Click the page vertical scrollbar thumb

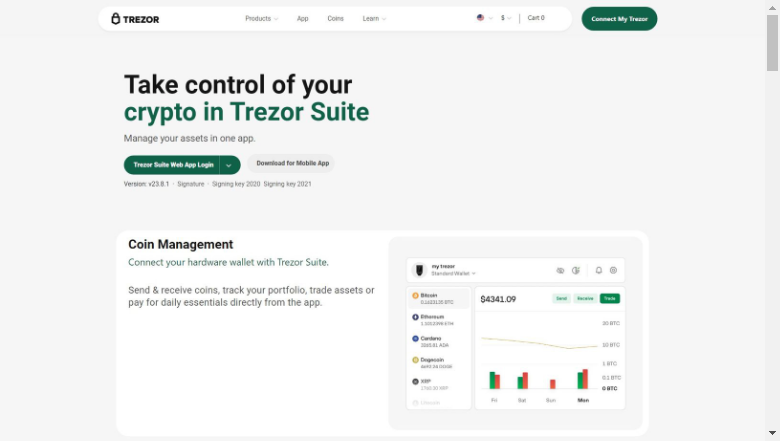tap(772, 43)
